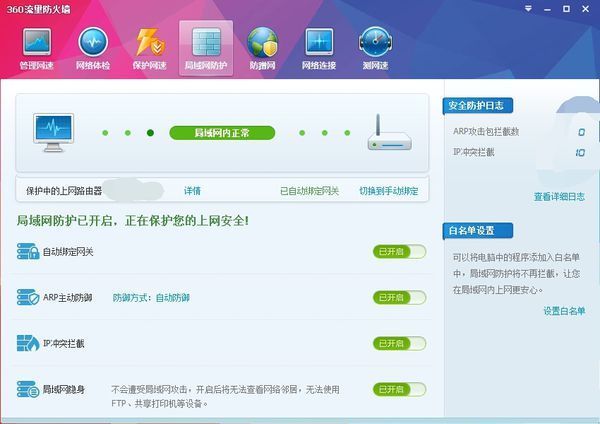The width and height of the screenshot is (600, 424).
Task: Open the 防蹭网 anti-freeloading tab
Action: pyautogui.click(x=262, y=49)
